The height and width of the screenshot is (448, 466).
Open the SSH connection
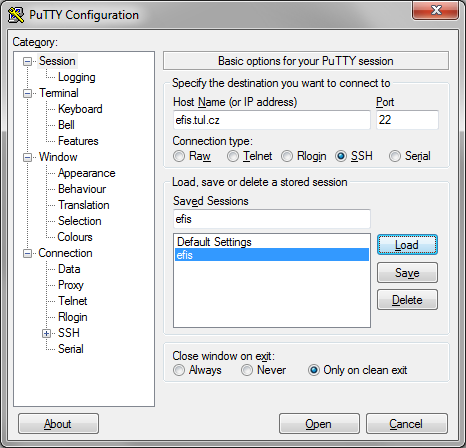319,424
